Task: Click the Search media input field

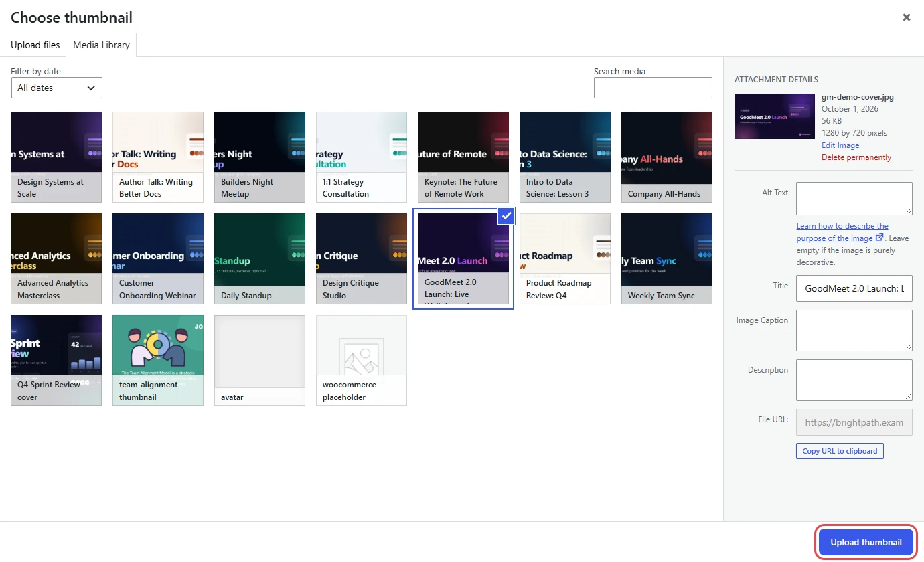Action: tap(653, 88)
